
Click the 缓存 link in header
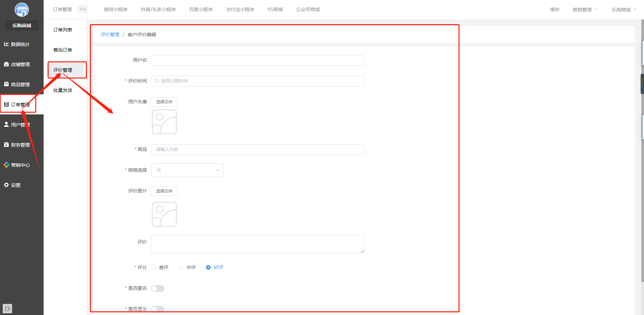pyautogui.click(x=555, y=10)
